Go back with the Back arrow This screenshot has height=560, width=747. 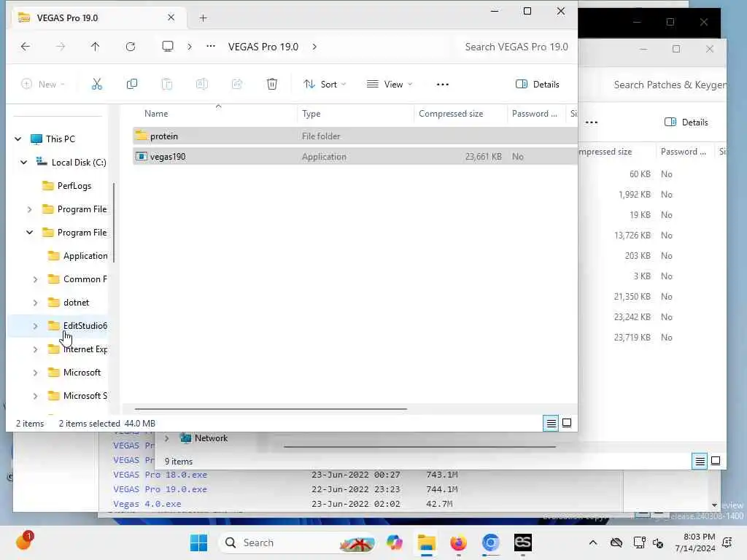(x=26, y=46)
